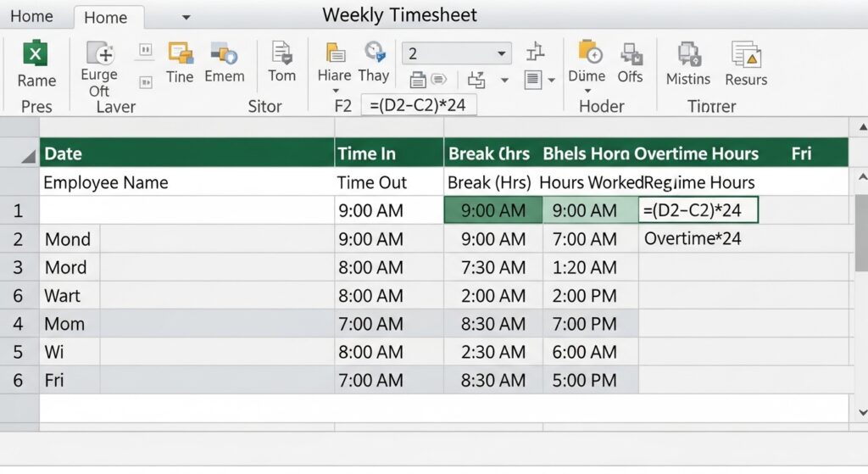This screenshot has width=868, height=474.
Task: Click the Mistins ribbon icon
Action: 689,55
